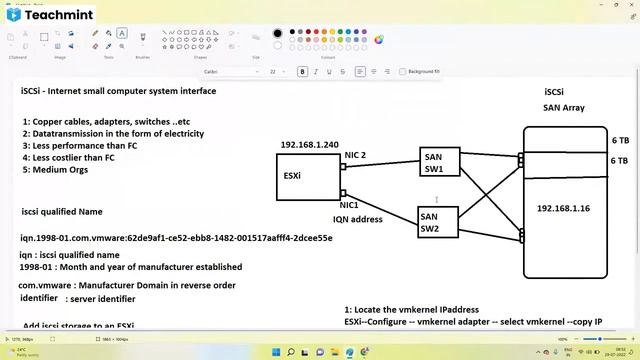Open Edit colours colour wheel
The height and width of the screenshot is (360, 640).
point(379,40)
